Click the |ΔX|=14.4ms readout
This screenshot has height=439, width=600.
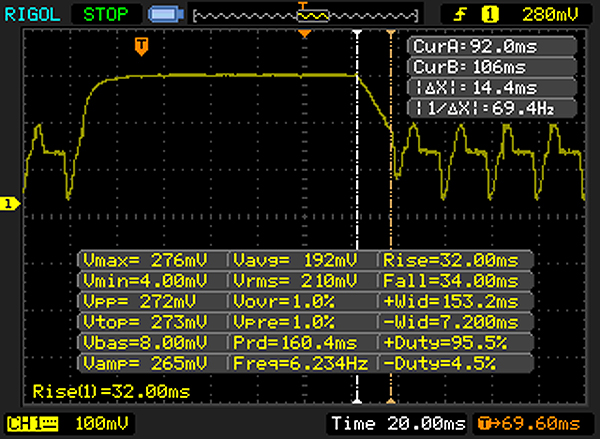(x=492, y=88)
